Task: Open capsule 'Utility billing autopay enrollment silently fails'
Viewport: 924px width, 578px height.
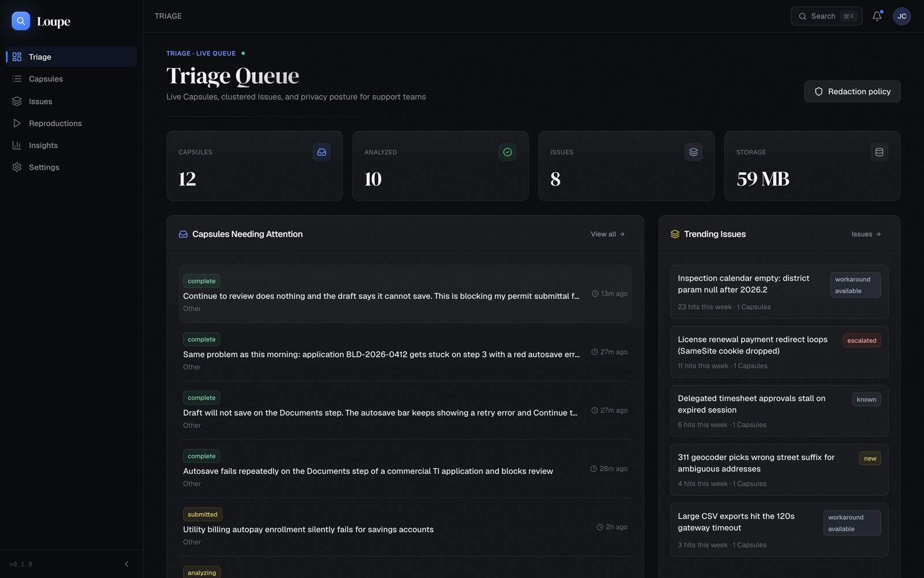Action: [x=405, y=528]
